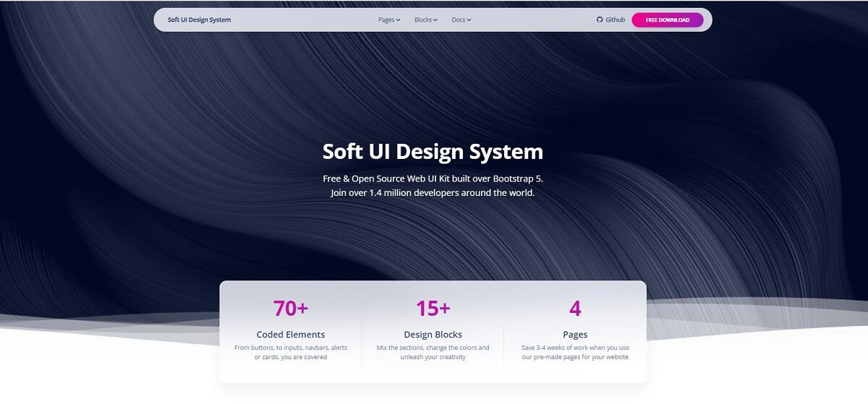Click the Soft UI Design System brand link
The height and width of the screenshot is (404, 868).
(199, 20)
